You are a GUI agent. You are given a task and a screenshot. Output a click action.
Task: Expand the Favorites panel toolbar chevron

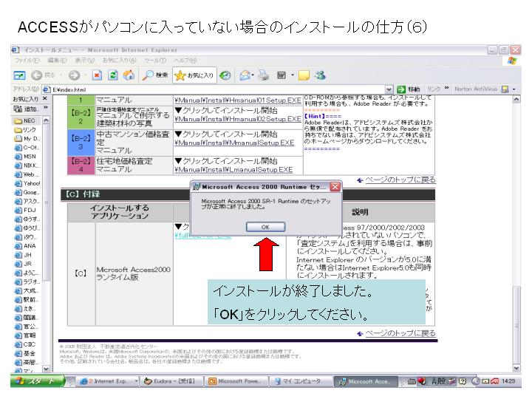tap(46, 108)
